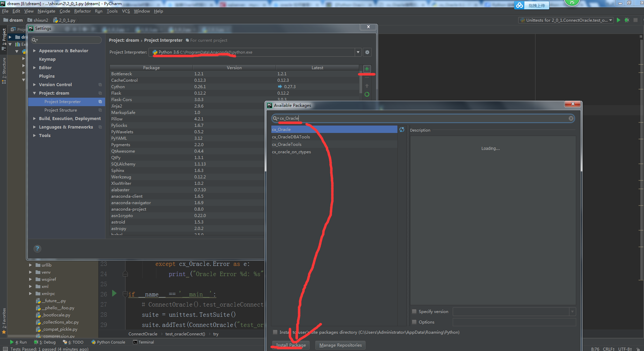Viewport: 644px width, 351px height.
Task: Expand Build, Execution, Deployment section
Action: click(x=35, y=119)
